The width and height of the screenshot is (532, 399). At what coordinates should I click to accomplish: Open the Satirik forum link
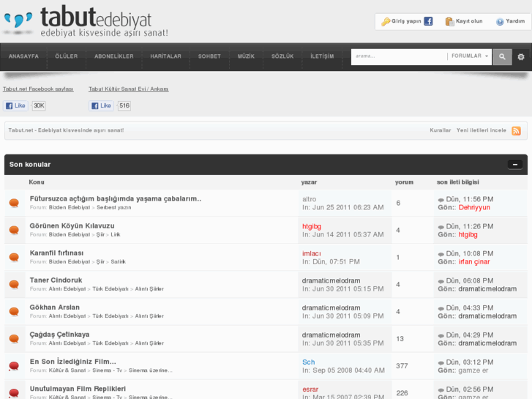pyautogui.click(x=118, y=262)
